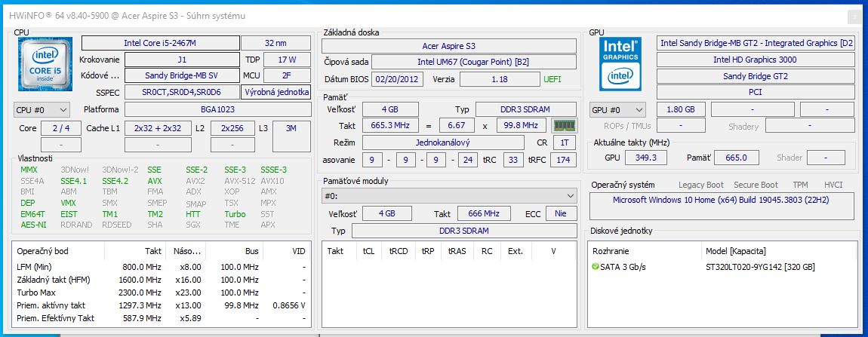Click the 2 / 4 core count field
Viewport: 868px width, 337px height.
[x=61, y=128]
